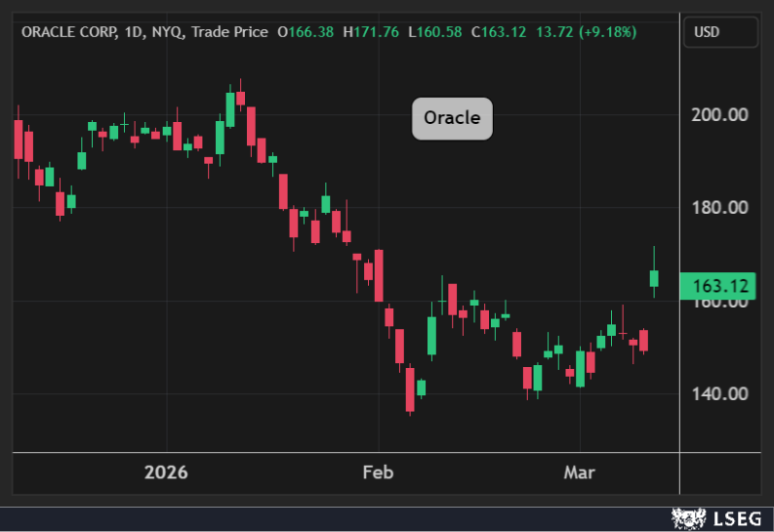Open the USD currency selector

(719, 32)
